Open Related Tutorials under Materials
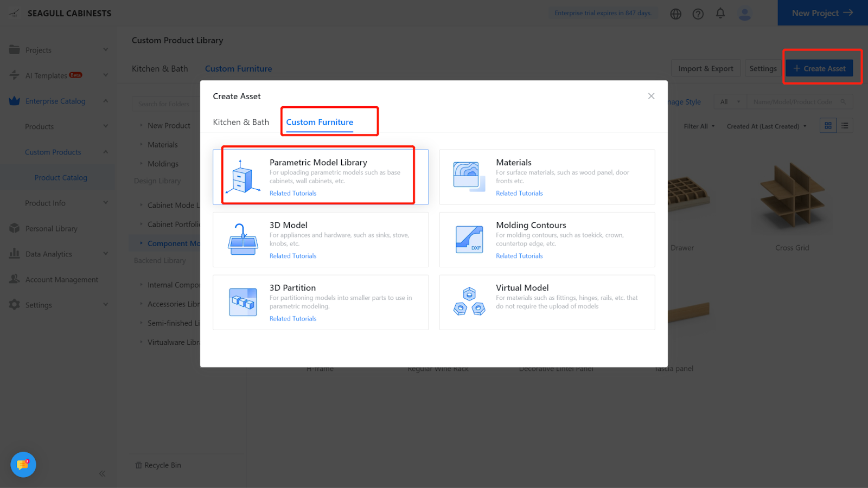Viewport: 868px width, 488px height. pyautogui.click(x=519, y=193)
